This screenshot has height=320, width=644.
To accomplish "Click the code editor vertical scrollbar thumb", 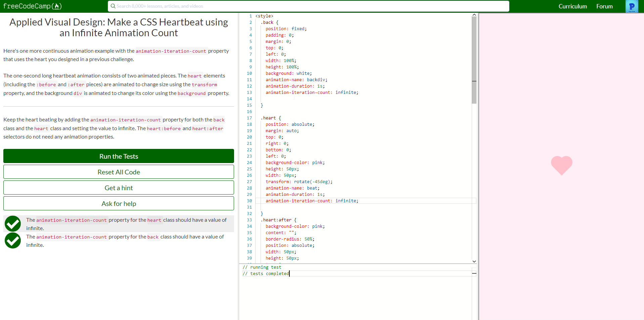I will pyautogui.click(x=474, y=60).
